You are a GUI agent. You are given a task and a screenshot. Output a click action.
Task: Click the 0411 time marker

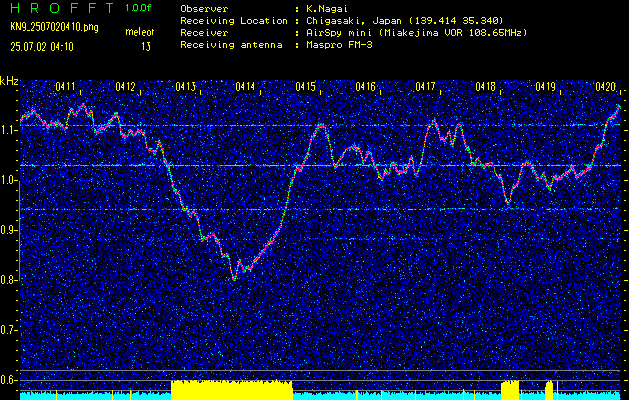(65, 86)
